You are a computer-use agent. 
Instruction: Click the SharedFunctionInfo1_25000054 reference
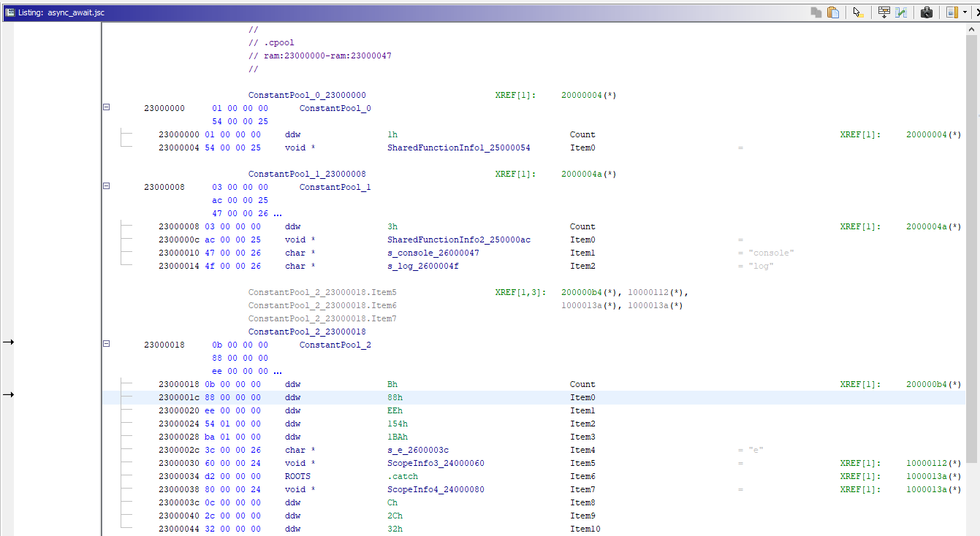[458, 148]
